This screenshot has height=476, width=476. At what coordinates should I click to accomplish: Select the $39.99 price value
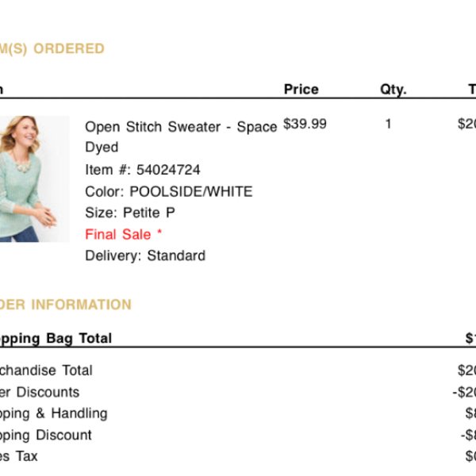tap(305, 124)
